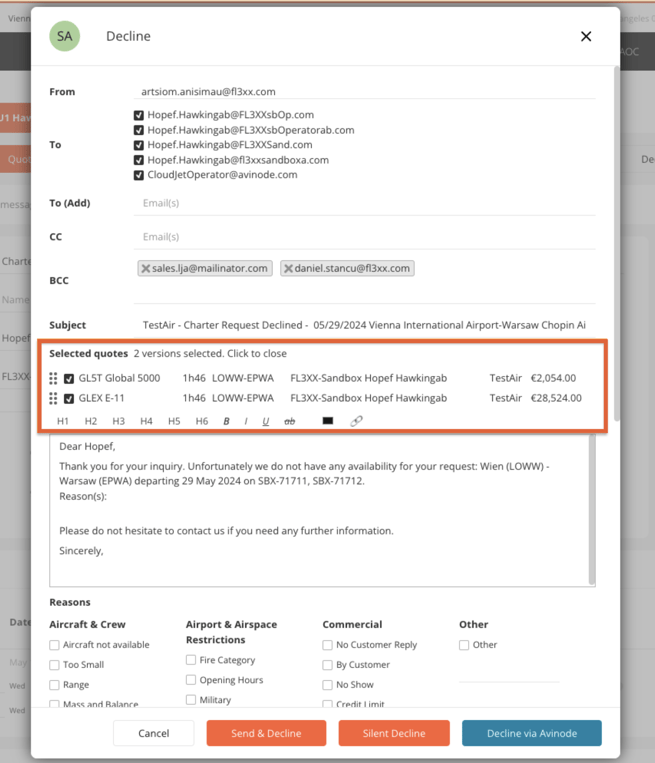Click the CC email field
Screen dimensions: 655x763
[x=364, y=237]
